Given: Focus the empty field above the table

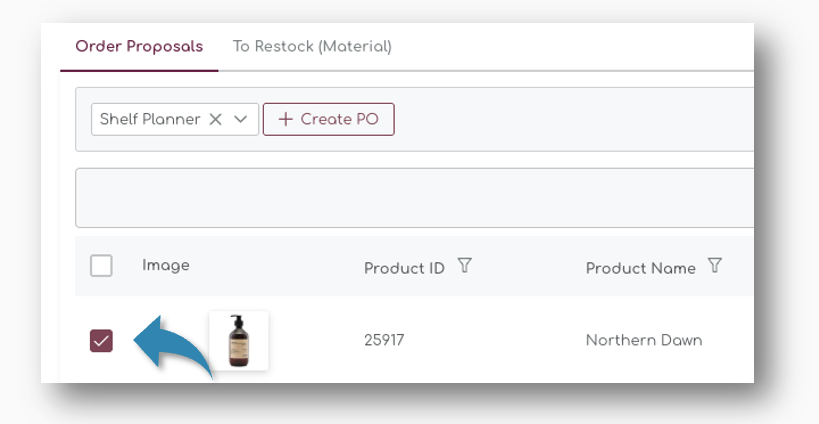Looking at the screenshot, I should click(413, 197).
